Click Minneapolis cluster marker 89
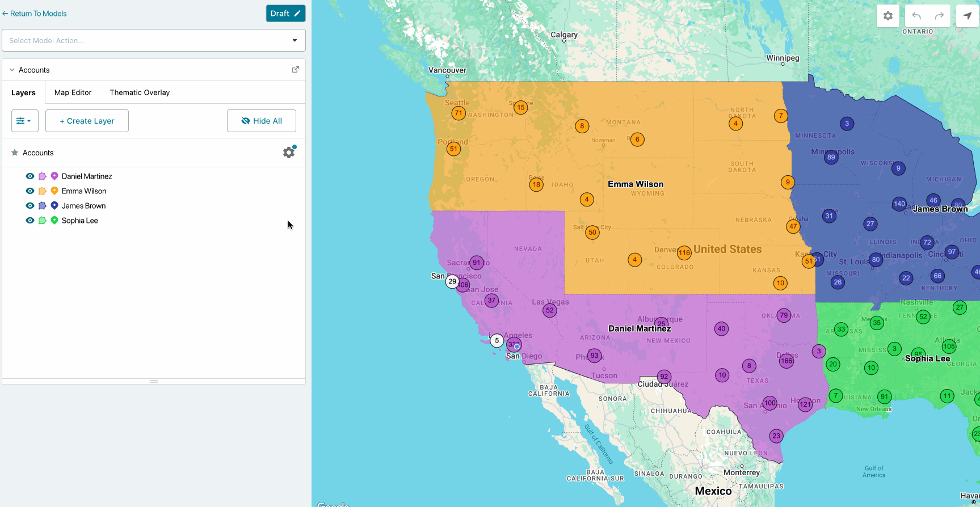Viewport: 980px width, 507px height. point(831,158)
